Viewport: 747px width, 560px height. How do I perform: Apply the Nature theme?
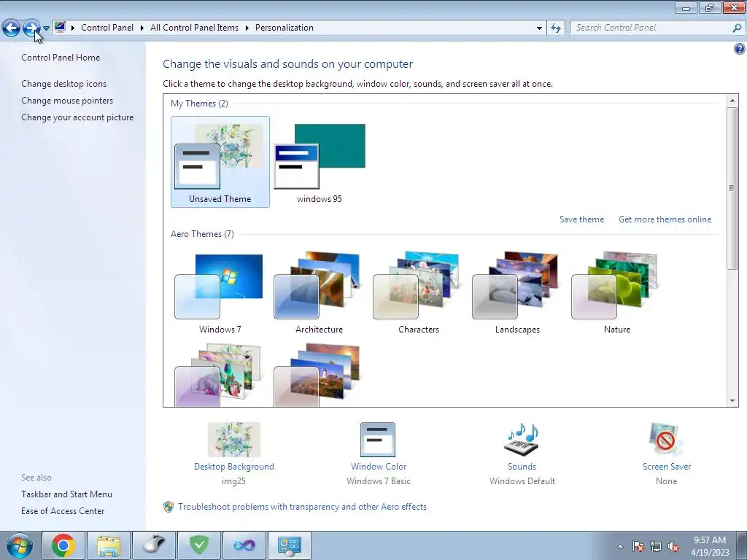click(617, 293)
